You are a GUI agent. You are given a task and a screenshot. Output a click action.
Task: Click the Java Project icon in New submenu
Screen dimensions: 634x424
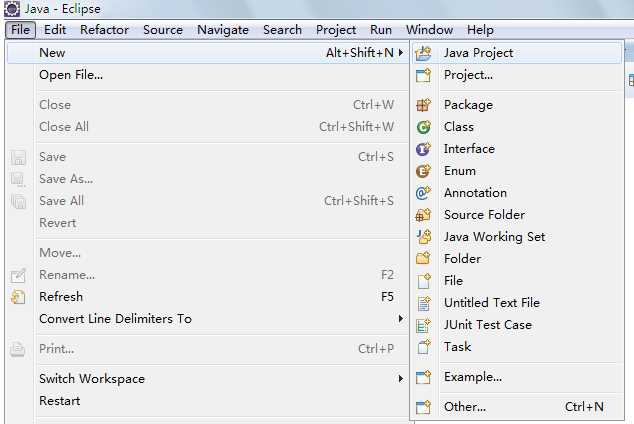click(x=423, y=53)
